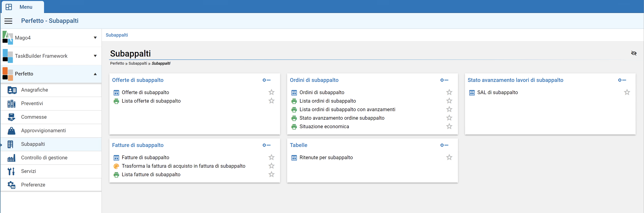Star the Ritenute per subappalto item

449,157
